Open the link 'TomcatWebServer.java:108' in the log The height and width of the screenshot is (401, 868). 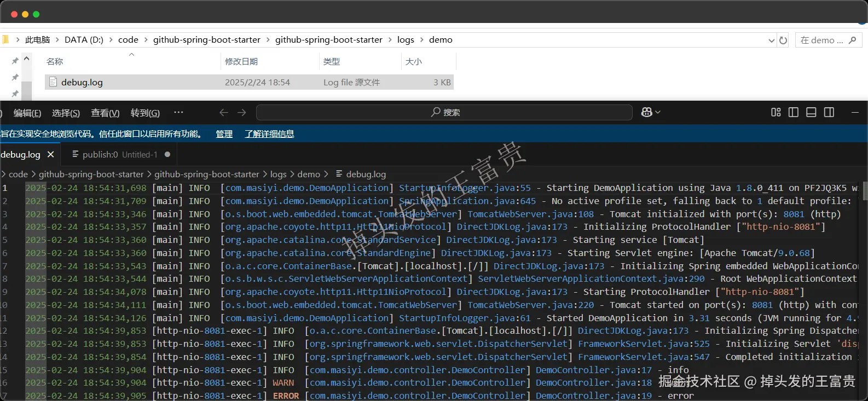(530, 214)
